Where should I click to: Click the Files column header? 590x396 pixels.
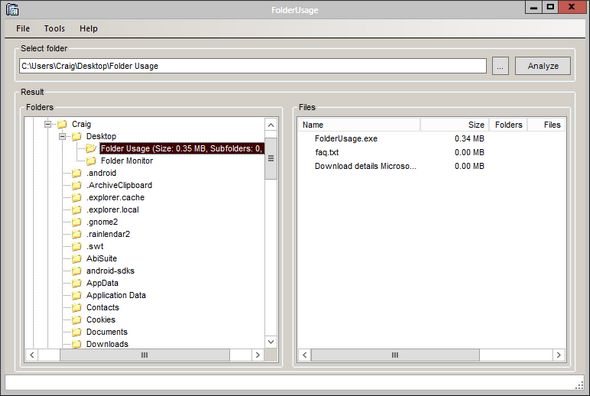click(x=546, y=125)
